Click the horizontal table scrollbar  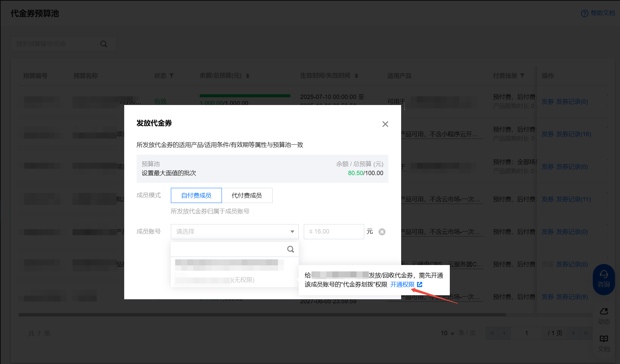(262, 315)
